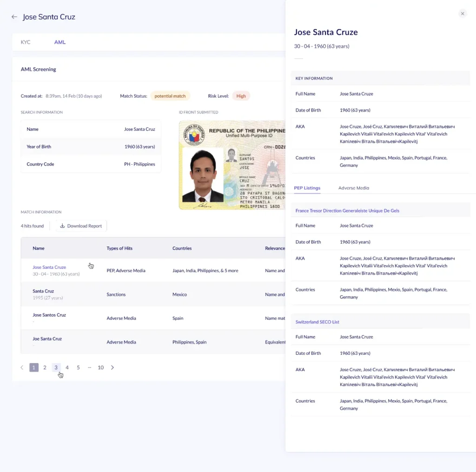Open the Jose Santa Cruze match link

[49, 267]
